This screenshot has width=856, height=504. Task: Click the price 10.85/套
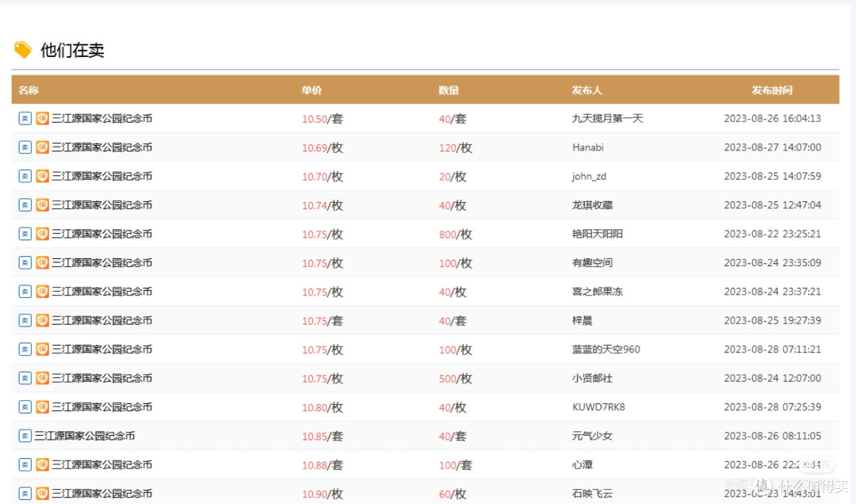(323, 437)
